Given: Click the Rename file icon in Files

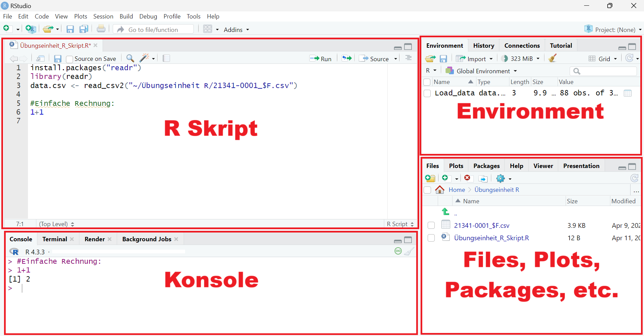Looking at the screenshot, I should 483,178.
